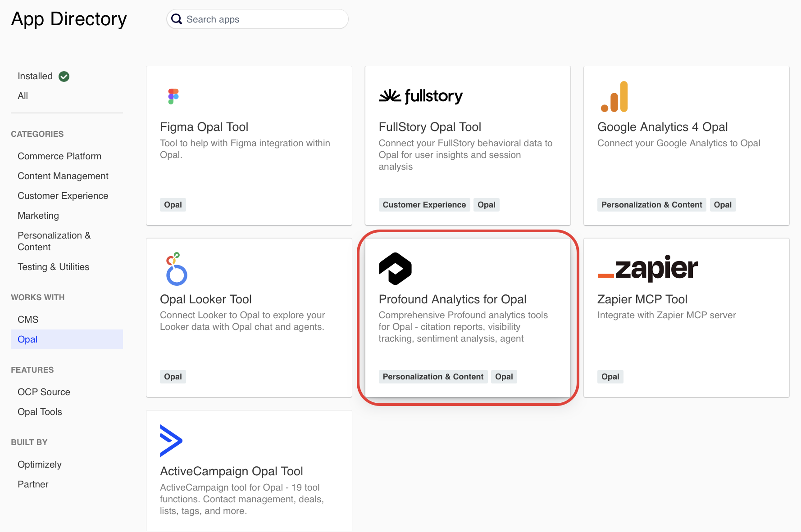Choose the Testing & Utilities category
The width and height of the screenshot is (801, 532).
pyautogui.click(x=53, y=267)
